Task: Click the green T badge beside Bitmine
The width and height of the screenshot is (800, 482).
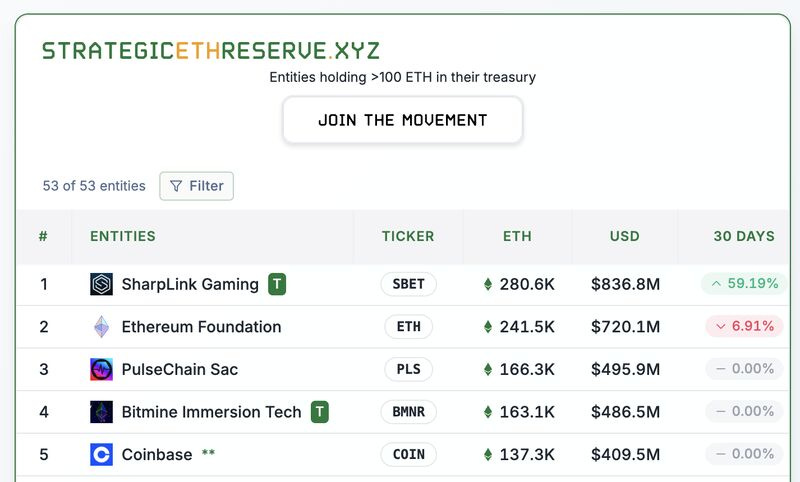Action: pos(319,412)
